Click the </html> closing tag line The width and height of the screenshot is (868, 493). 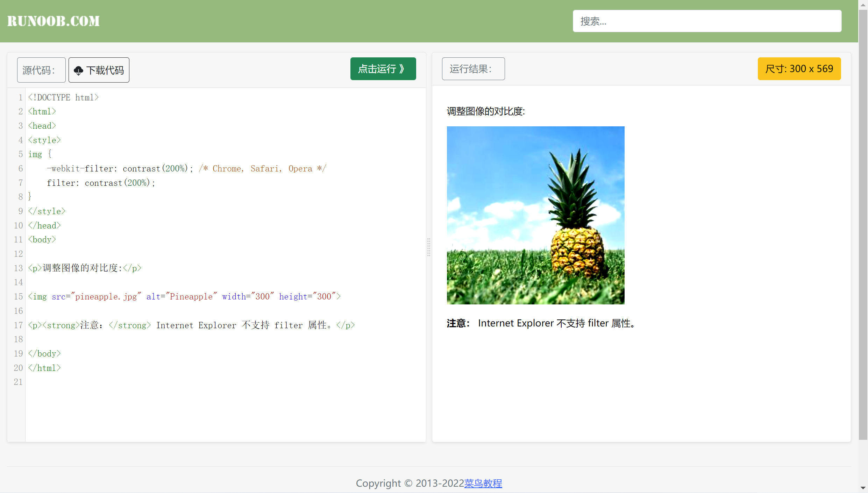(44, 368)
